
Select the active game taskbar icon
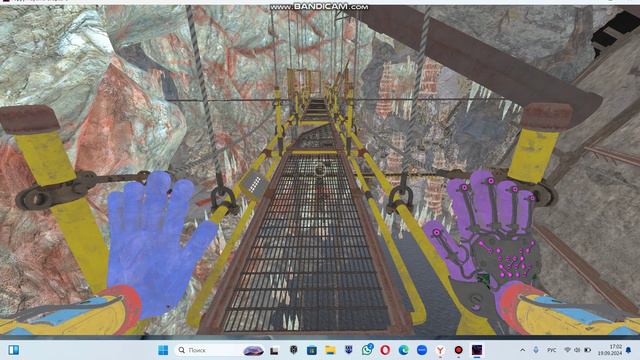[477, 350]
